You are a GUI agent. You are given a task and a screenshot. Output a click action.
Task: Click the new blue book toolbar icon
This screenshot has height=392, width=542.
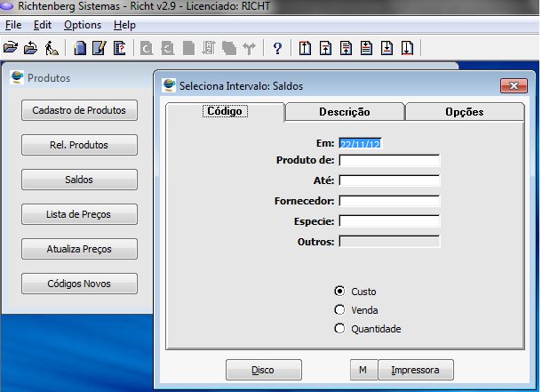[80, 48]
